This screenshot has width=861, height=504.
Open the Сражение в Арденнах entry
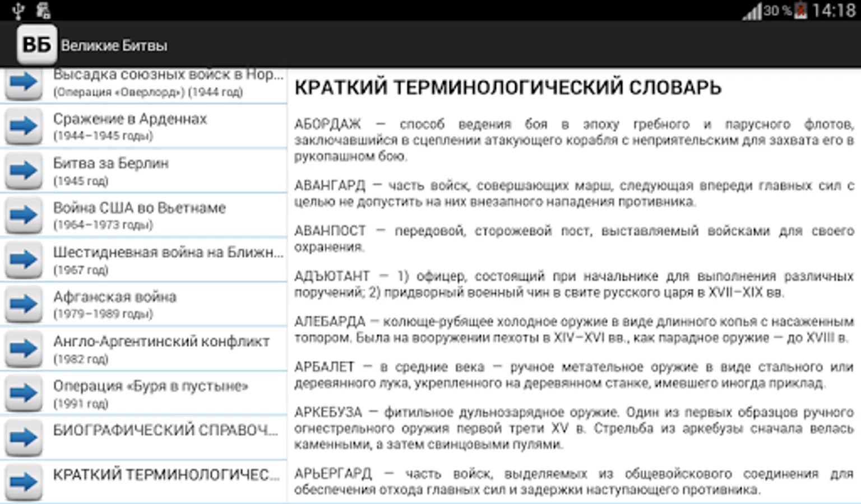[143, 126]
